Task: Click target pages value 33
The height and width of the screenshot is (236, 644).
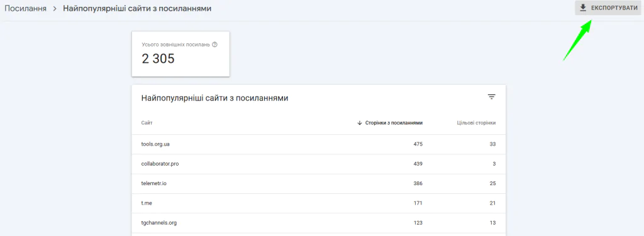Action: click(492, 144)
